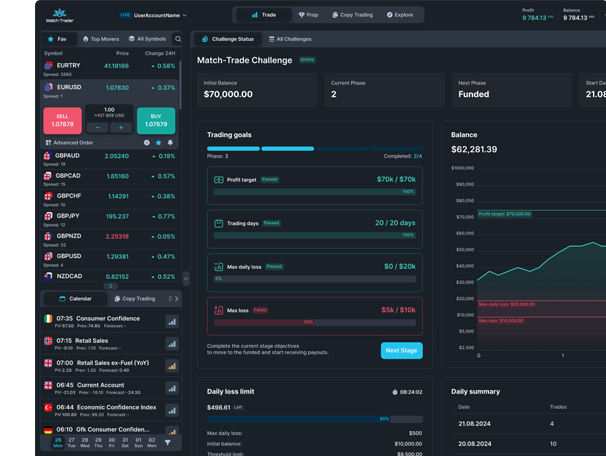Select Mon 26 in the calendar date strip
Viewport: 606px width, 456px height.
[58, 441]
